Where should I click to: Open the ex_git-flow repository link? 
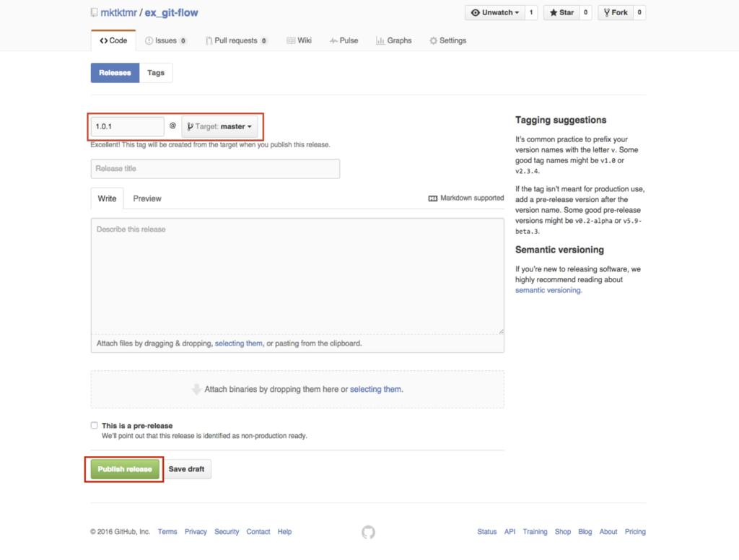(x=171, y=13)
